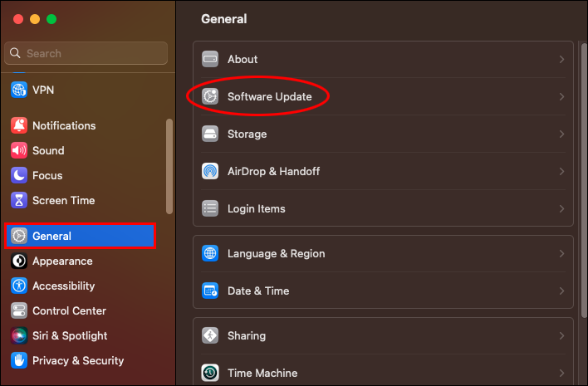Open Accessibility settings in sidebar
Image resolution: width=588 pixels, height=386 pixels.
tap(63, 286)
